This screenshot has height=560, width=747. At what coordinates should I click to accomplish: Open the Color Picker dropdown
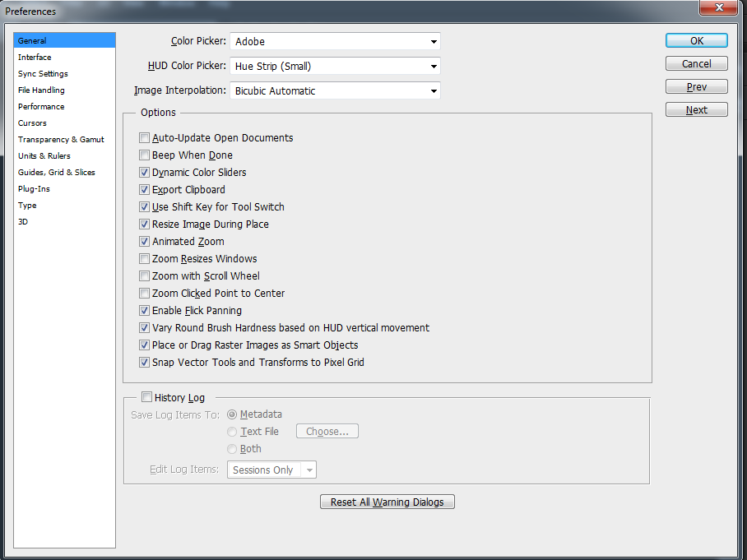click(x=335, y=41)
